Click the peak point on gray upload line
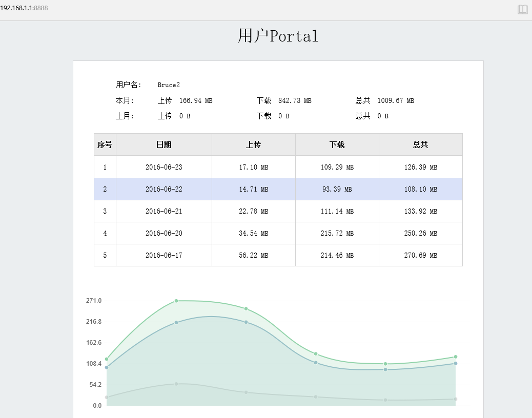Image resolution: width=532 pixels, height=418 pixels. click(x=176, y=384)
